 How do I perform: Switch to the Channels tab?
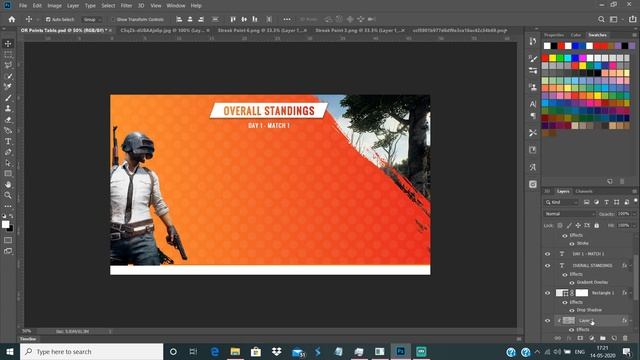click(584, 191)
